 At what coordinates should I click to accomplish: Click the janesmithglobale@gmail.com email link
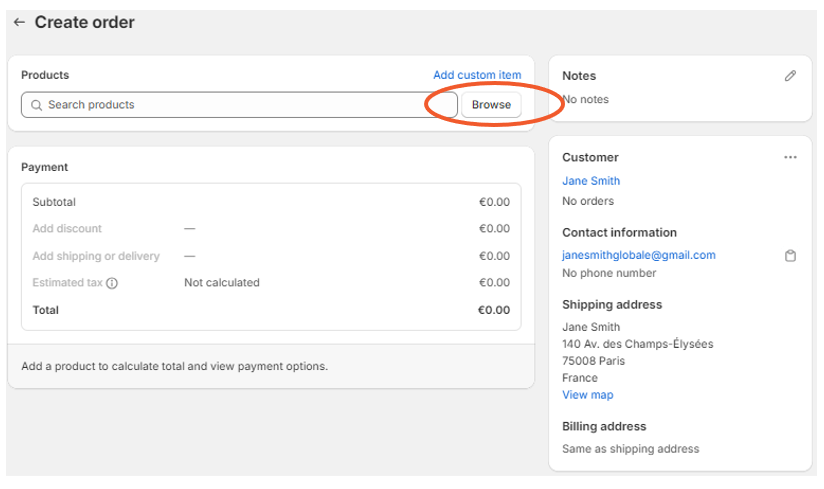(638, 255)
